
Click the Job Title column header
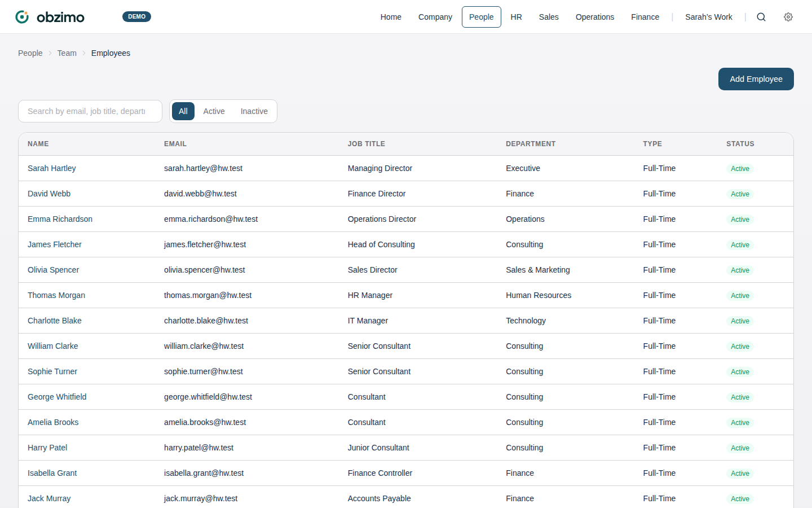pyautogui.click(x=367, y=144)
